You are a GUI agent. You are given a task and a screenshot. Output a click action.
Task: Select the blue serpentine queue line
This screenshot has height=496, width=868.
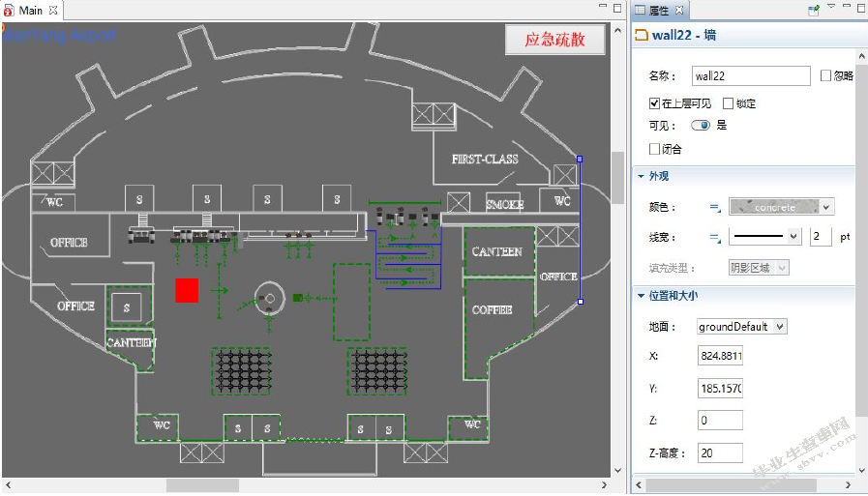pyautogui.click(x=408, y=259)
